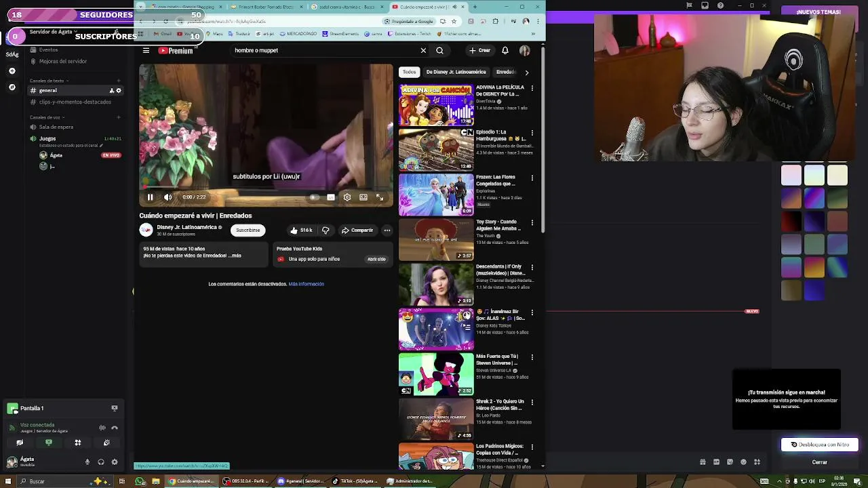This screenshot has width=868, height=488.
Task: Run the YouTube search magnifier
Action: tap(439, 50)
